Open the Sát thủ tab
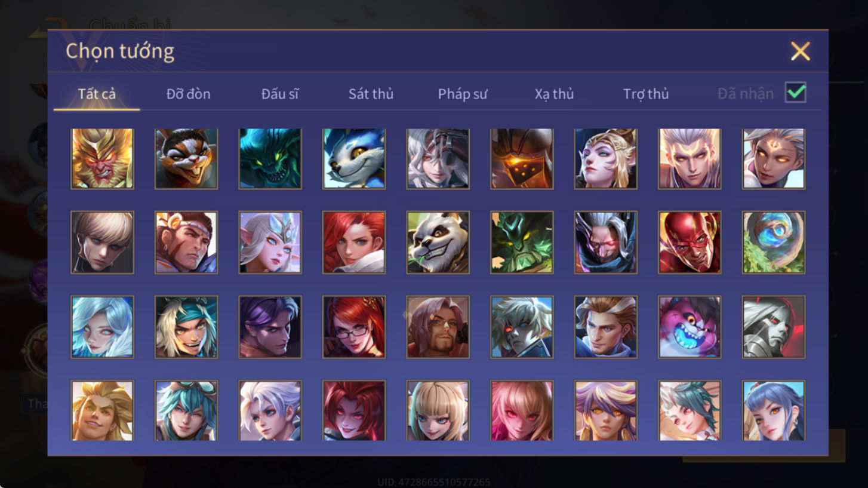Screen dimensions: 868x488 pos(371,94)
